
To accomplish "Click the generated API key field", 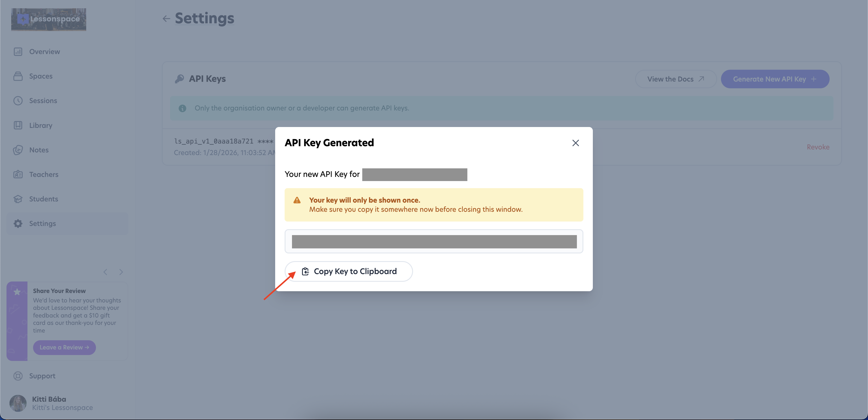I will pos(434,241).
